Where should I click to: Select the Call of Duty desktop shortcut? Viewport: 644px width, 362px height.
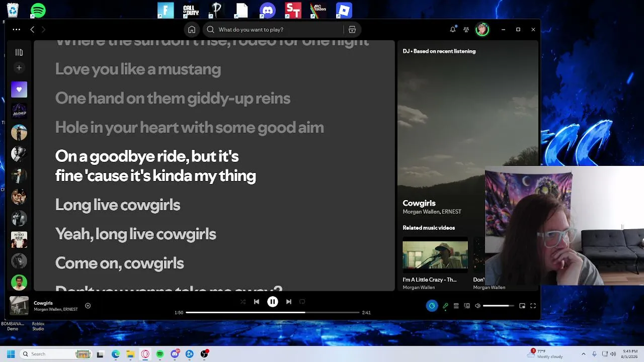191,10
